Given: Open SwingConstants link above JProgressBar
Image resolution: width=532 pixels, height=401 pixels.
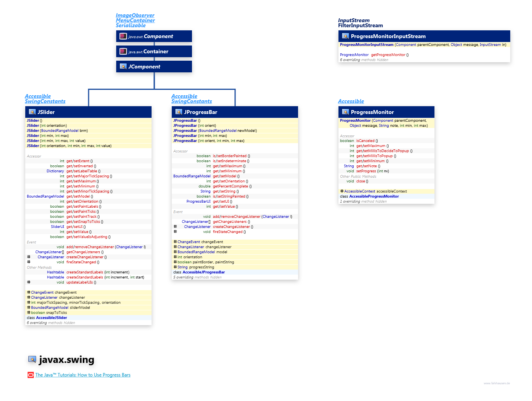Looking at the screenshot, I should 192,102.
